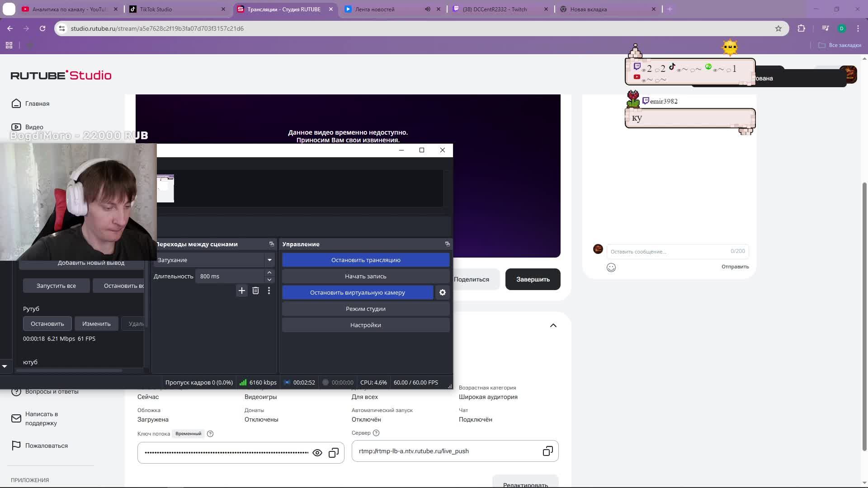Viewport: 868px width, 488px height.
Task: Open transition options three-dot menu
Action: 269,291
